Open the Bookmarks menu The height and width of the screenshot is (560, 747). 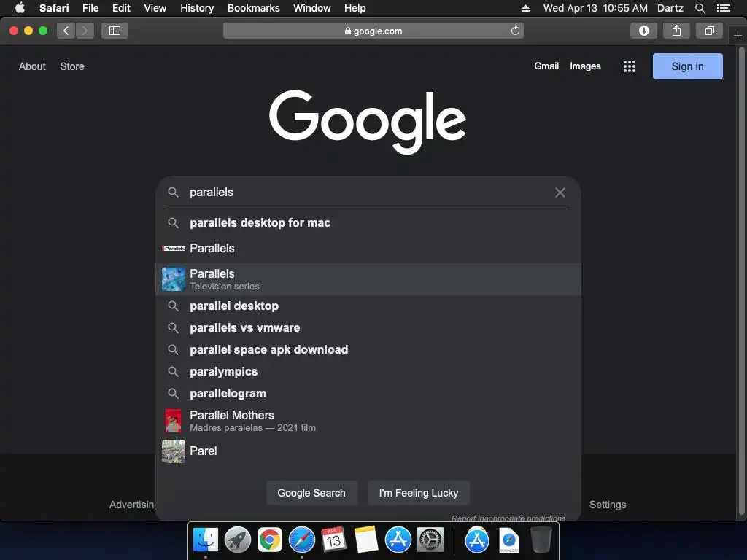pos(253,8)
